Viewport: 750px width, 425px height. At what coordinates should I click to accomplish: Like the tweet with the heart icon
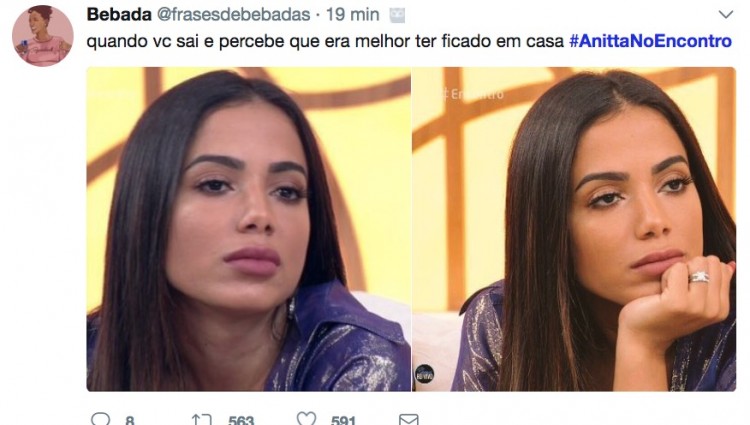click(306, 419)
